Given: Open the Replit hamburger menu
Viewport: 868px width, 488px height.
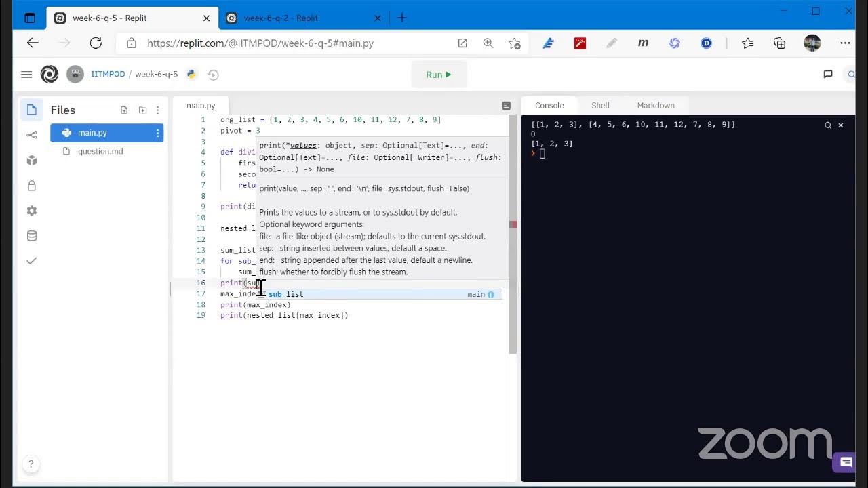Looking at the screenshot, I should (x=26, y=75).
